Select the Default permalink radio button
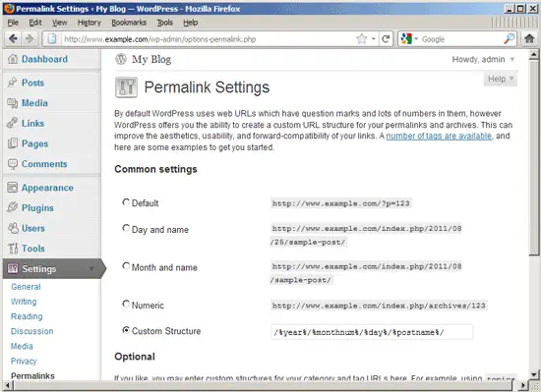541x392 pixels. [x=126, y=202]
